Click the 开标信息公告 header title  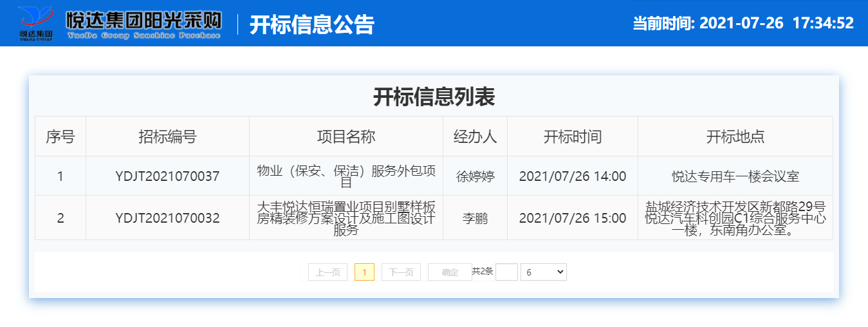(x=312, y=24)
